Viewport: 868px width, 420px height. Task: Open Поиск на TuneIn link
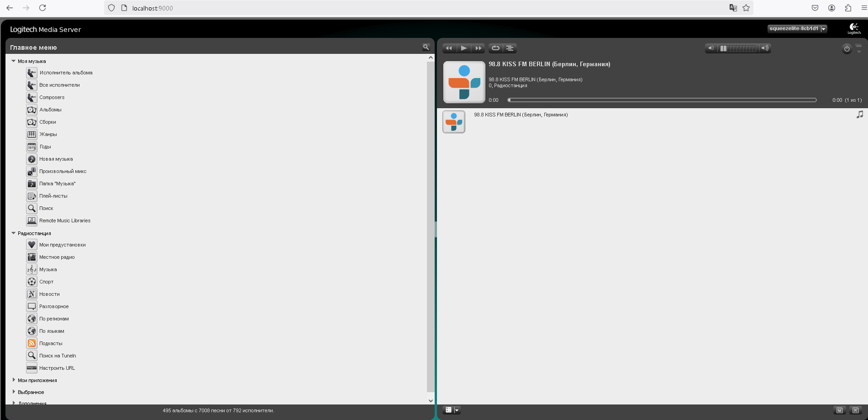pos(58,356)
